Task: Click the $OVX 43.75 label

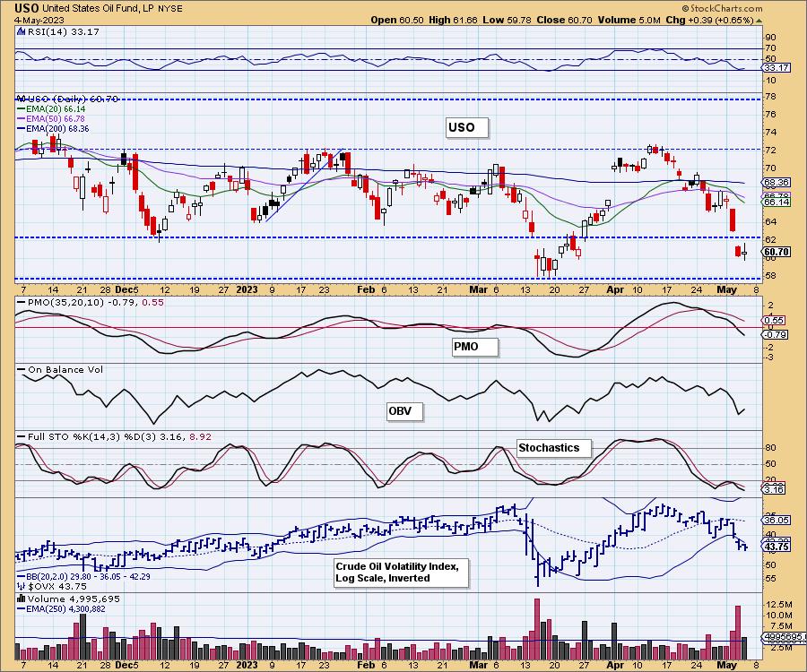Action: click(x=57, y=586)
